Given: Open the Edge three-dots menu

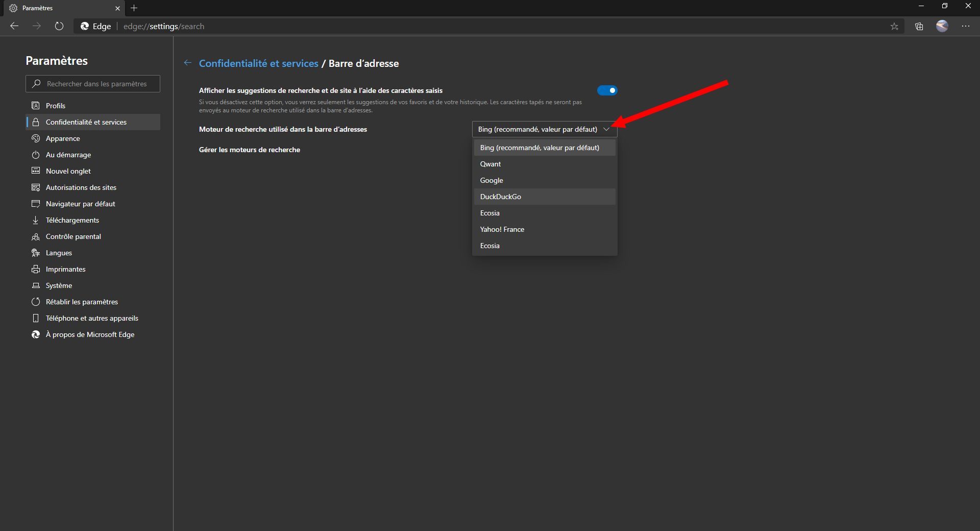Looking at the screenshot, I should point(966,26).
